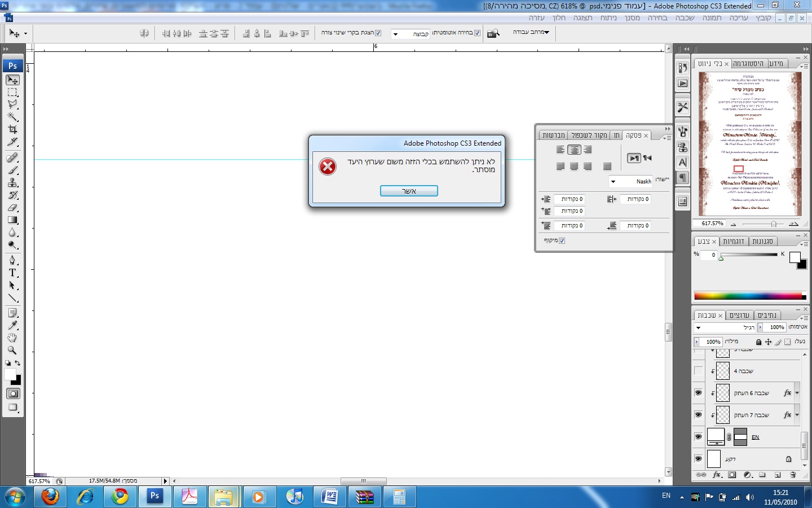Select the Notes tool
This screenshot has height=508, width=812.
pyautogui.click(x=12, y=313)
